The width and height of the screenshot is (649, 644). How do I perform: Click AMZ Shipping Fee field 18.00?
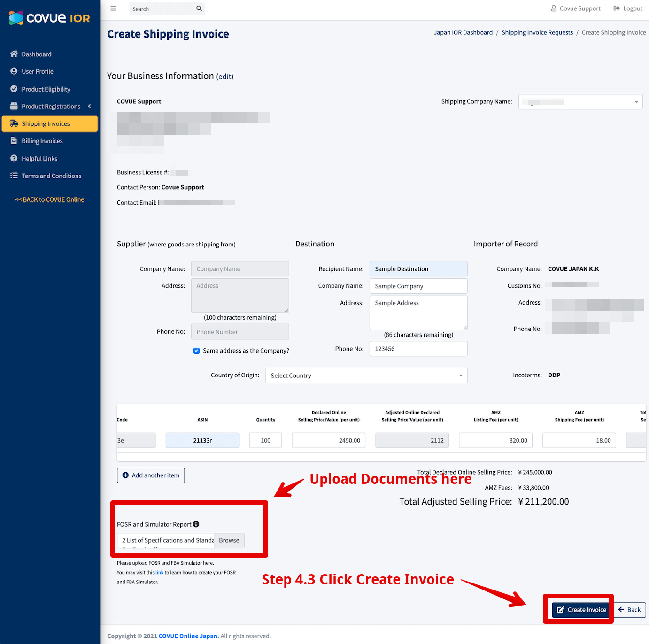[579, 440]
